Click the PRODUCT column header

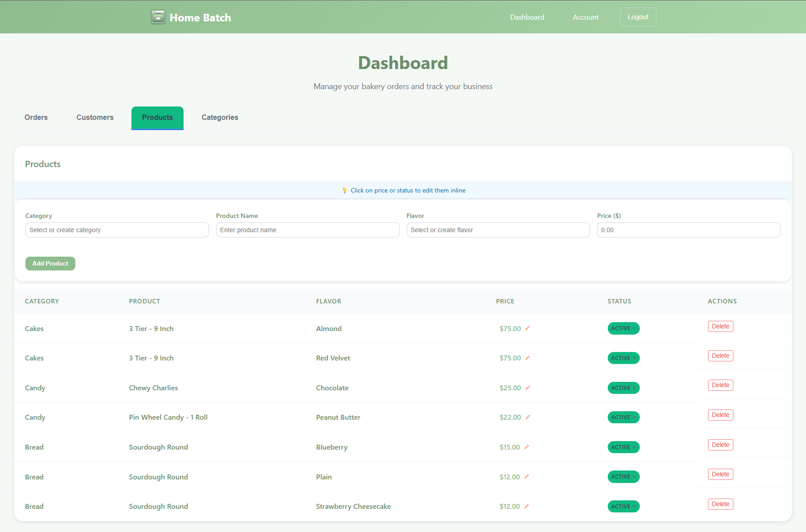(x=144, y=301)
